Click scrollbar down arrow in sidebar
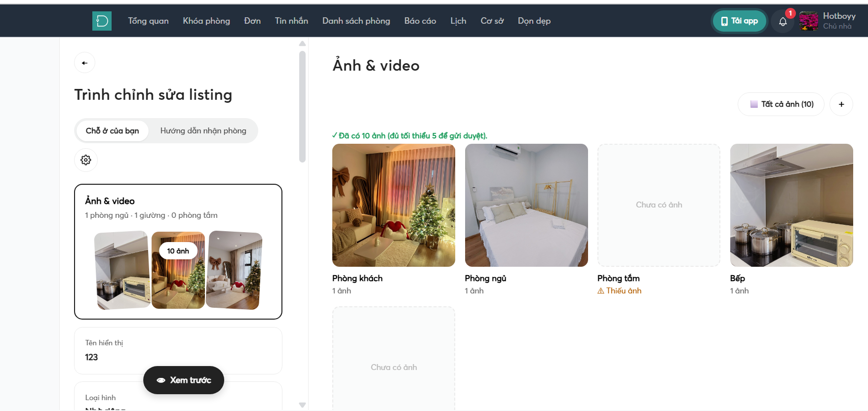Viewport: 868px width, 411px height. tap(302, 405)
